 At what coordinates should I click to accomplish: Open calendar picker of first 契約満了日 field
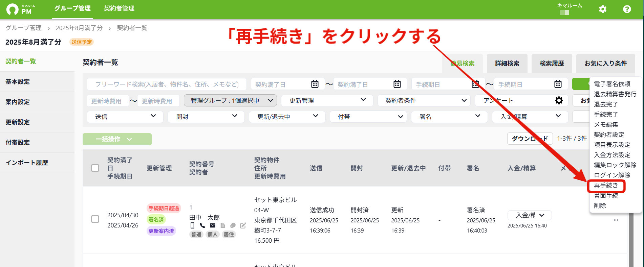[315, 84]
